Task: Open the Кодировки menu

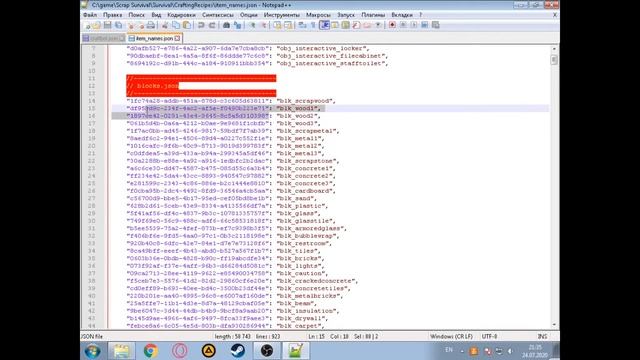Action: point(181,15)
